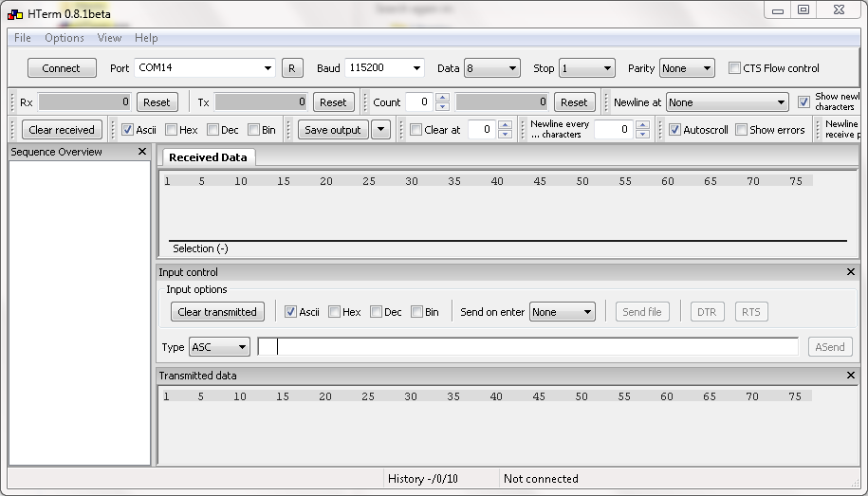Close the Transmitted data panel
Screen dimensions: 868x496
tap(851, 376)
